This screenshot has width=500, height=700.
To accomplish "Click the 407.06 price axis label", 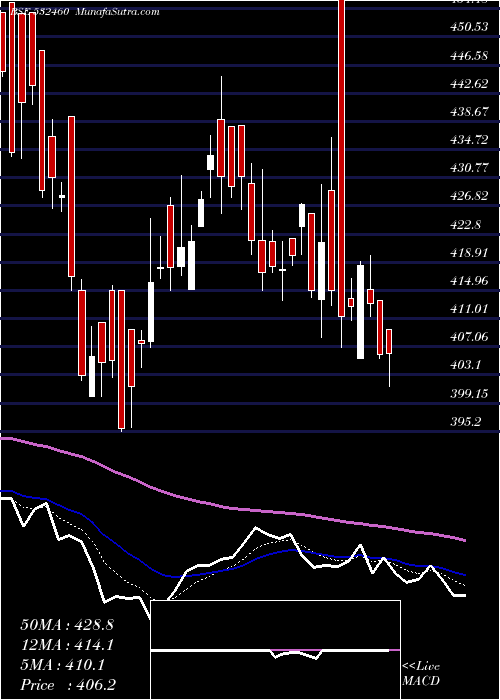I will [469, 337].
